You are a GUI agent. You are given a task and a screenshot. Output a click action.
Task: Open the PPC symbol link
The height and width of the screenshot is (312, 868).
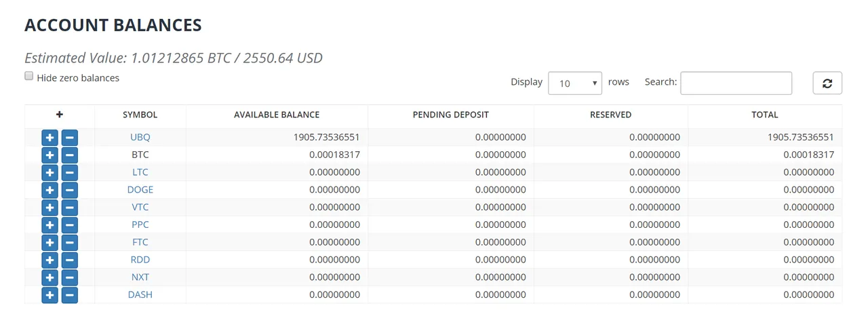coord(140,225)
